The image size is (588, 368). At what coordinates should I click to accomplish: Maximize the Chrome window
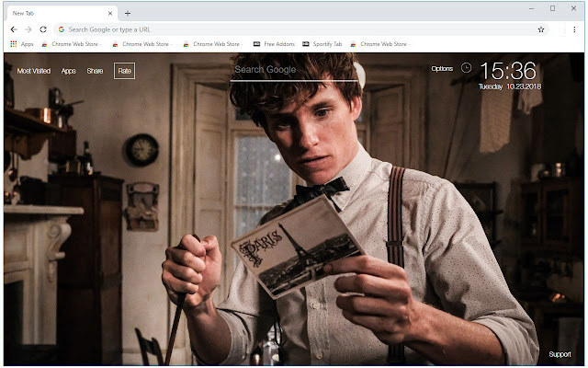point(552,8)
